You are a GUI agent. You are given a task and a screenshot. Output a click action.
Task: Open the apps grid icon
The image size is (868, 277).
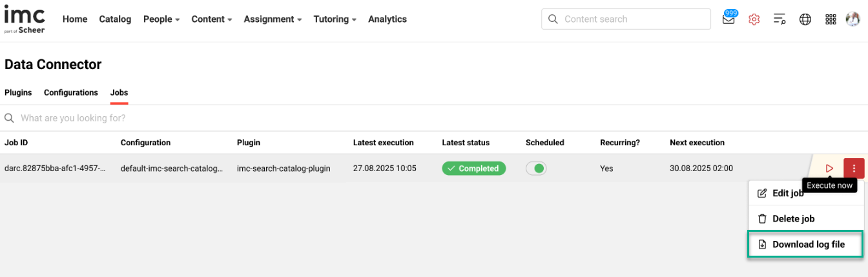(831, 19)
